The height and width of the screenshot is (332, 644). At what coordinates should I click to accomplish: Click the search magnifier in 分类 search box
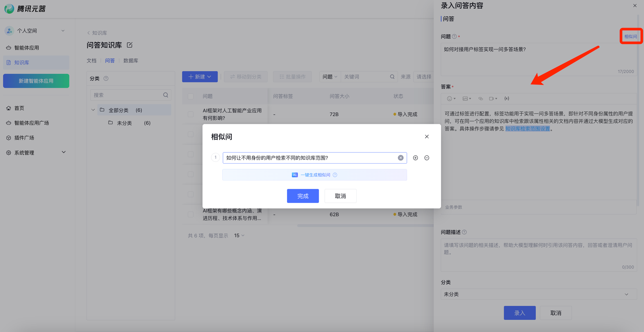click(x=165, y=95)
